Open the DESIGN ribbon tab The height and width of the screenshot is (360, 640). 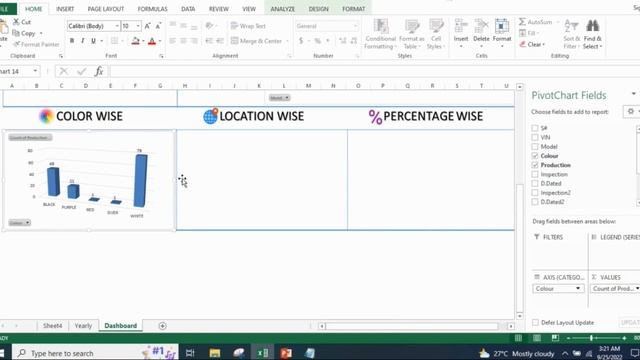coord(318,9)
